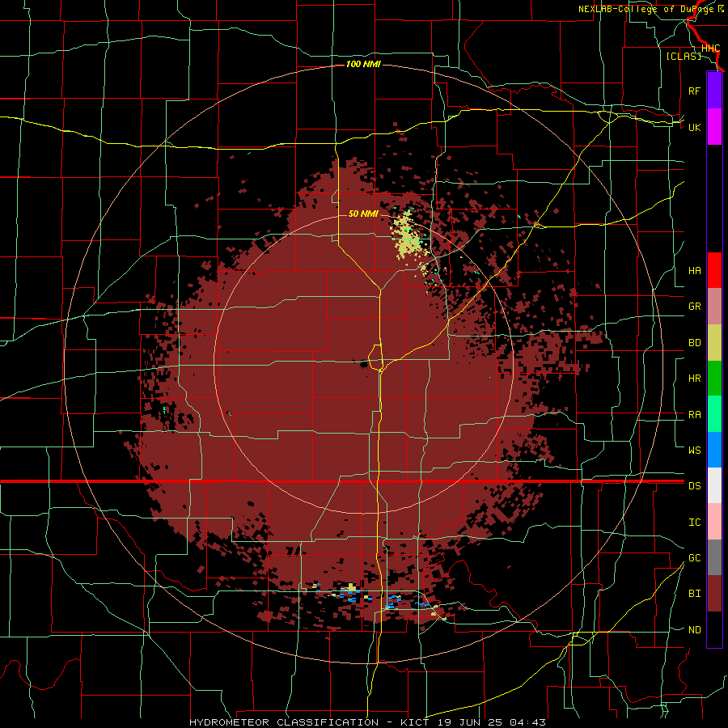Image resolution: width=728 pixels, height=728 pixels.
Task: Click the GR legend label
Action: click(694, 307)
